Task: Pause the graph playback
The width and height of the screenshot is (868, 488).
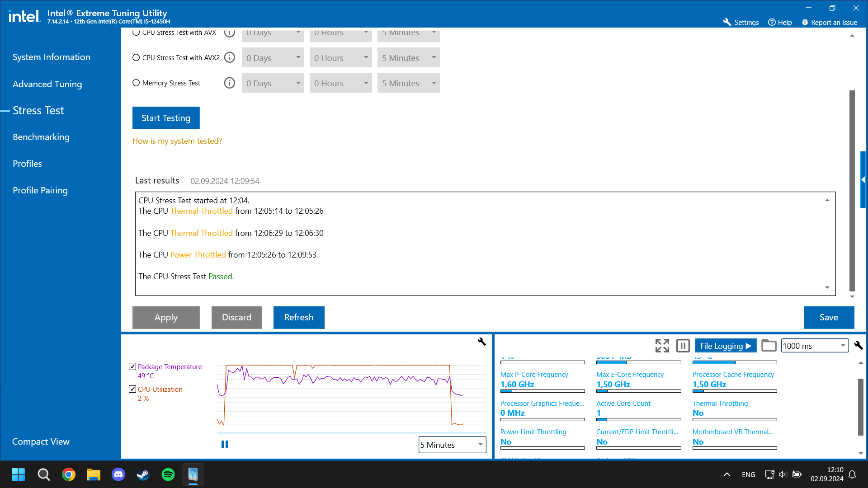Action: coord(225,444)
